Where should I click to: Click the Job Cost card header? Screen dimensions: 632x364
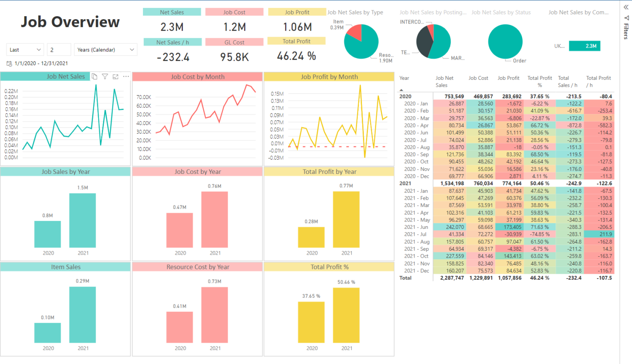pyautogui.click(x=234, y=12)
